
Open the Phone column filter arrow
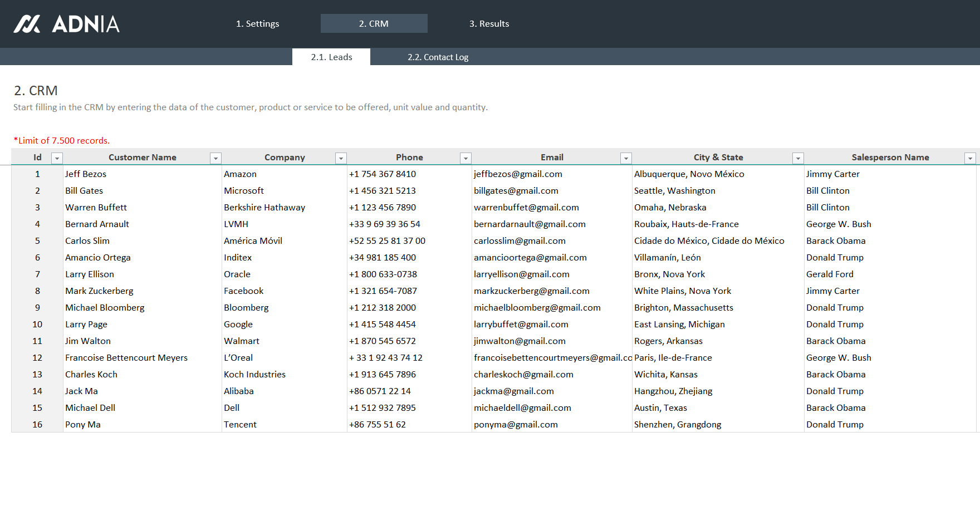click(x=466, y=158)
